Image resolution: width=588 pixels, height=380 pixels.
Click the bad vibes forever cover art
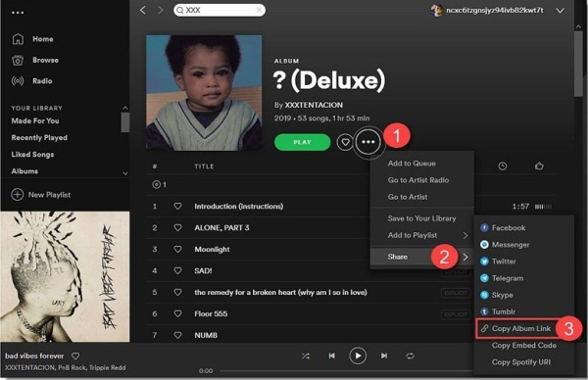coord(65,276)
